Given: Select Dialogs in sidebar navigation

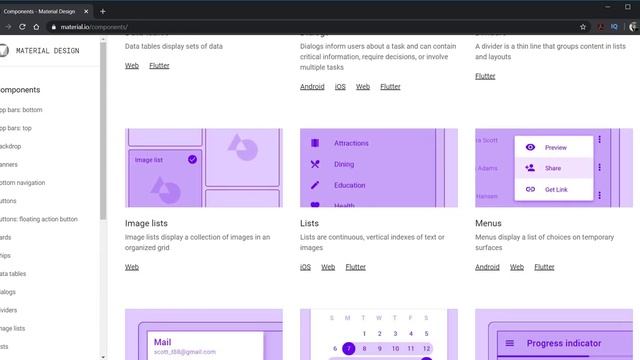Looking at the screenshot, I should tap(8, 292).
